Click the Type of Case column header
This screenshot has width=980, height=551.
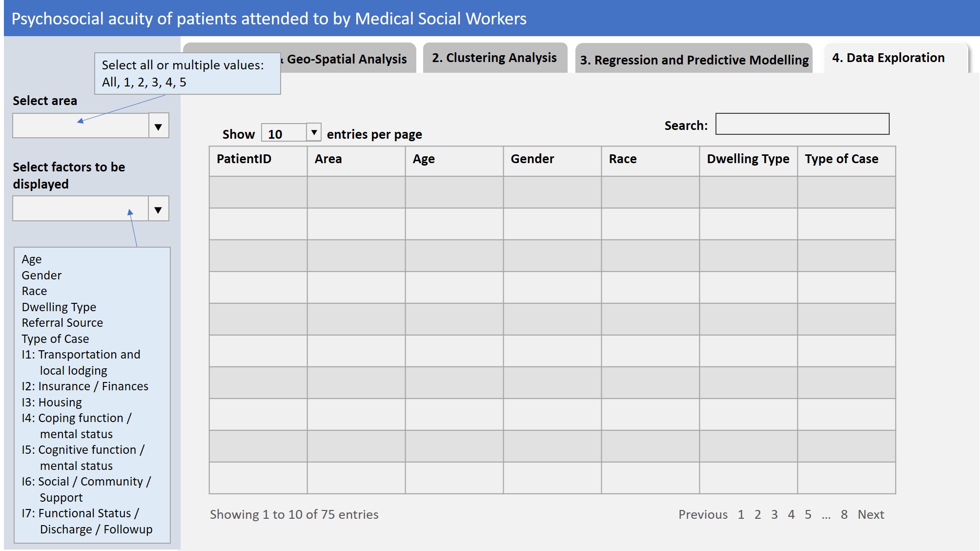pos(841,159)
